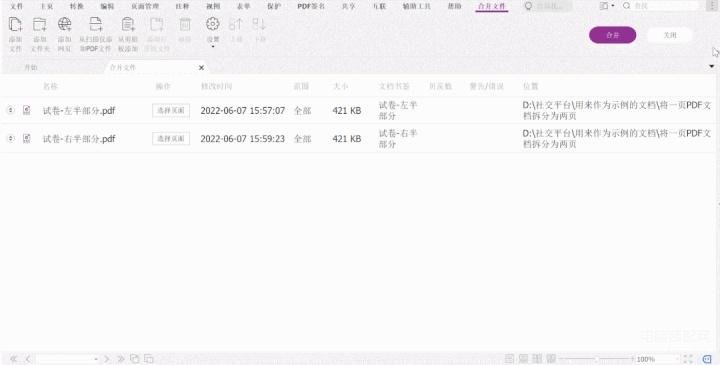
Task: Click the 100% zoom value
Action: click(646, 359)
